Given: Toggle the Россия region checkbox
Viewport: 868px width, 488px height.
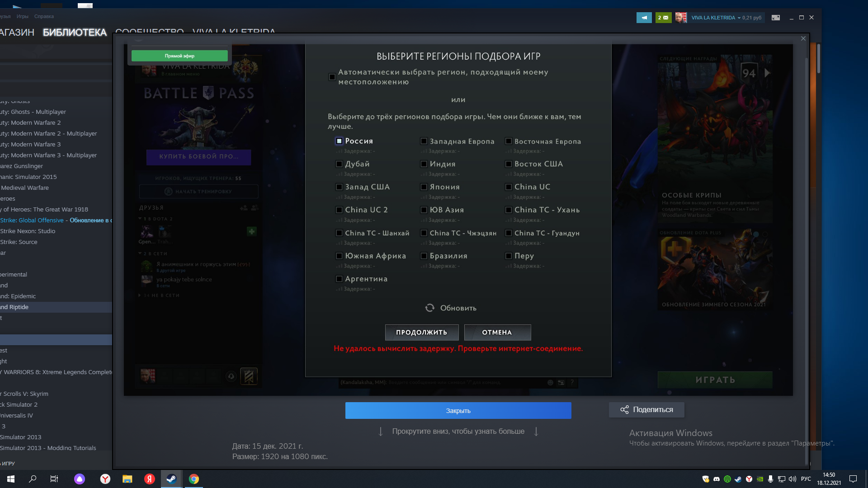Looking at the screenshot, I should (339, 141).
